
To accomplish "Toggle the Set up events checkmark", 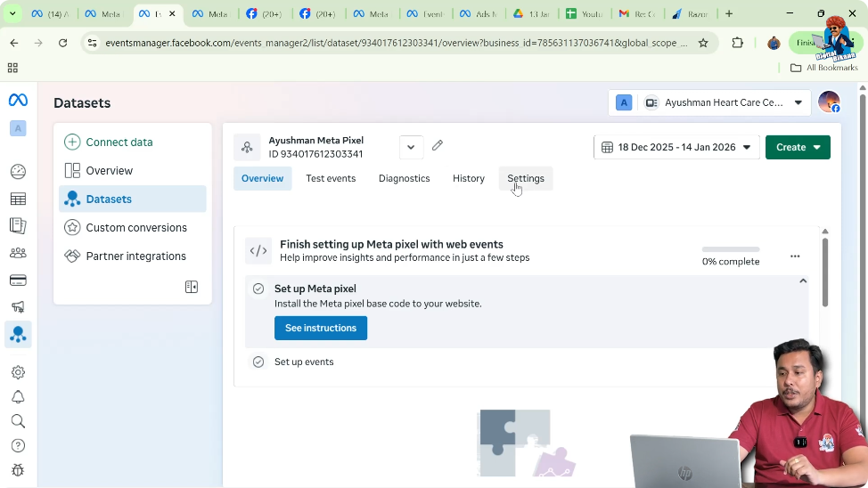I will 258,362.
